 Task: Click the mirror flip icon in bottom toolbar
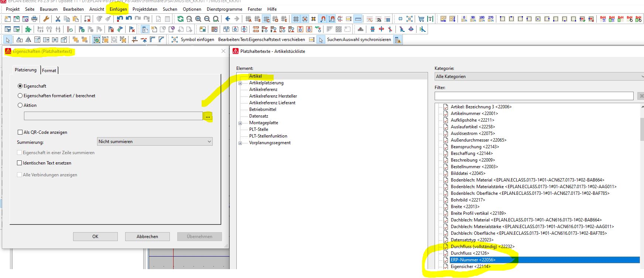[28, 40]
